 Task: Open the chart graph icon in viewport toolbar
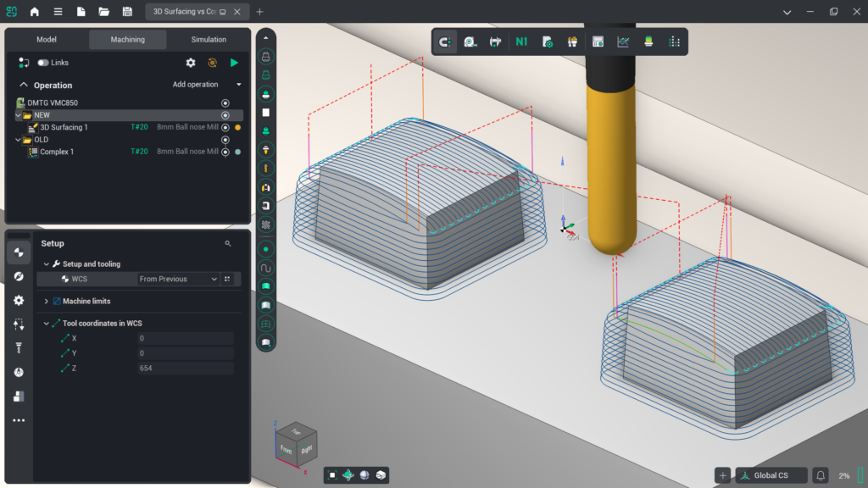click(623, 42)
